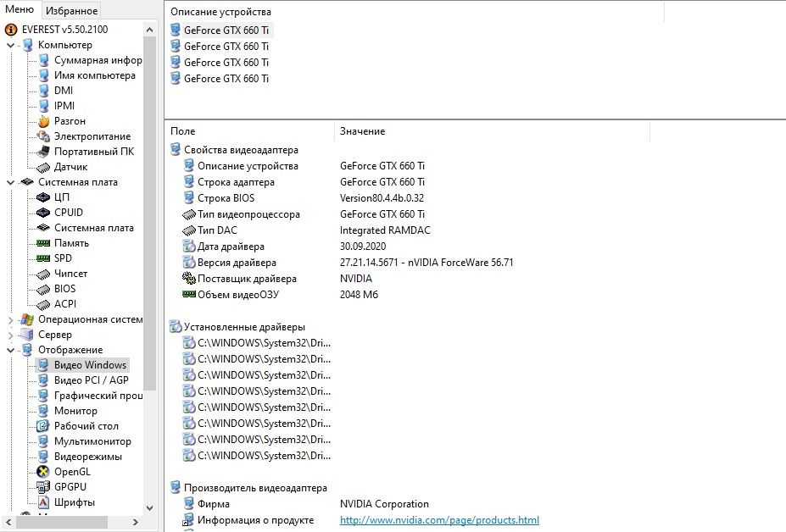Select third GeForce GTX 660 Ti device

(226, 63)
